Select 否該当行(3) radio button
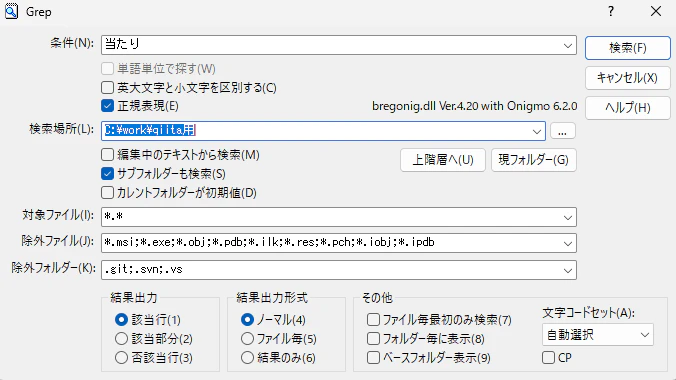Image resolution: width=676 pixels, height=380 pixels. pyautogui.click(x=122, y=358)
